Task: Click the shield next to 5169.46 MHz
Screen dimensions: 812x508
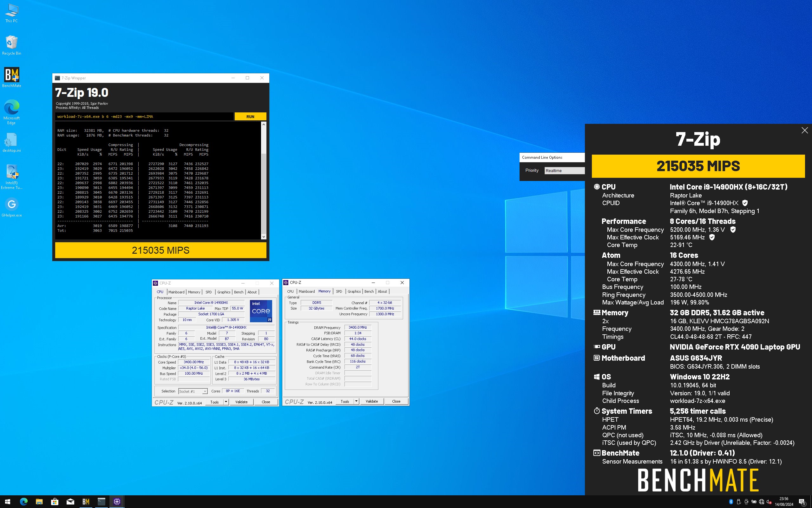Action: (x=712, y=237)
